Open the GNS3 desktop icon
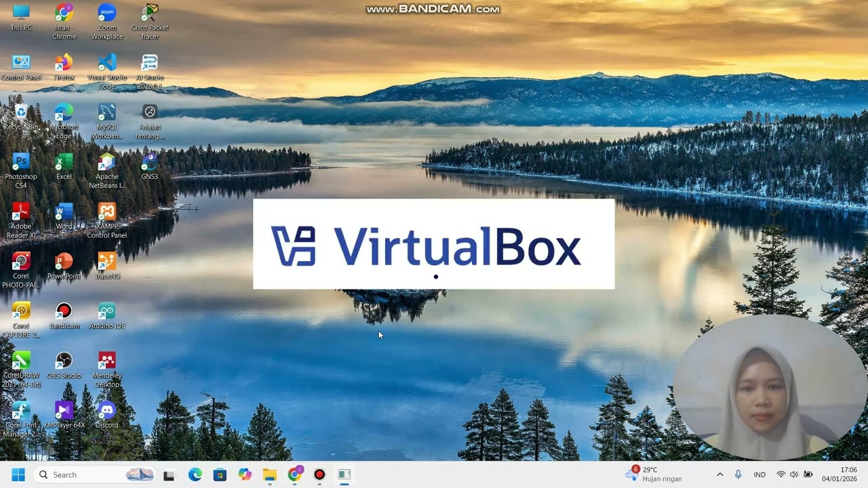Viewport: 868px width, 488px height. point(150,167)
